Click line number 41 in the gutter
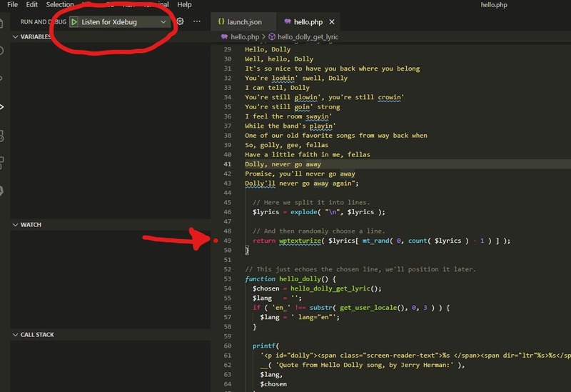Image resolution: width=571 pixels, height=392 pixels. (x=228, y=164)
